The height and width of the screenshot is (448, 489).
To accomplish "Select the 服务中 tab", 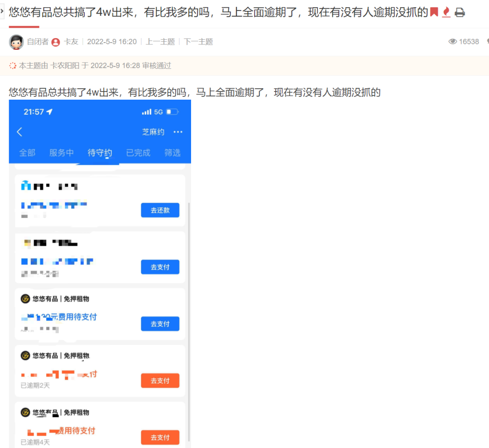I will (x=62, y=153).
